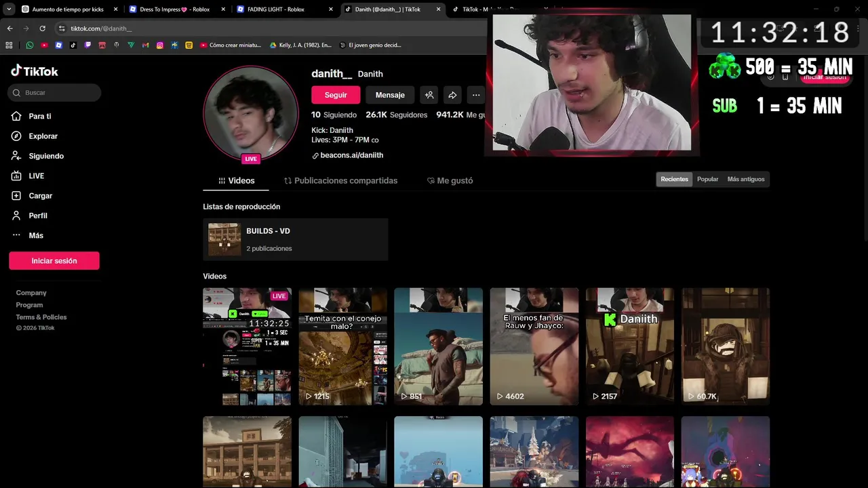Open the El joven genio decid... bookmark
The image size is (868, 488).
coord(370,45)
